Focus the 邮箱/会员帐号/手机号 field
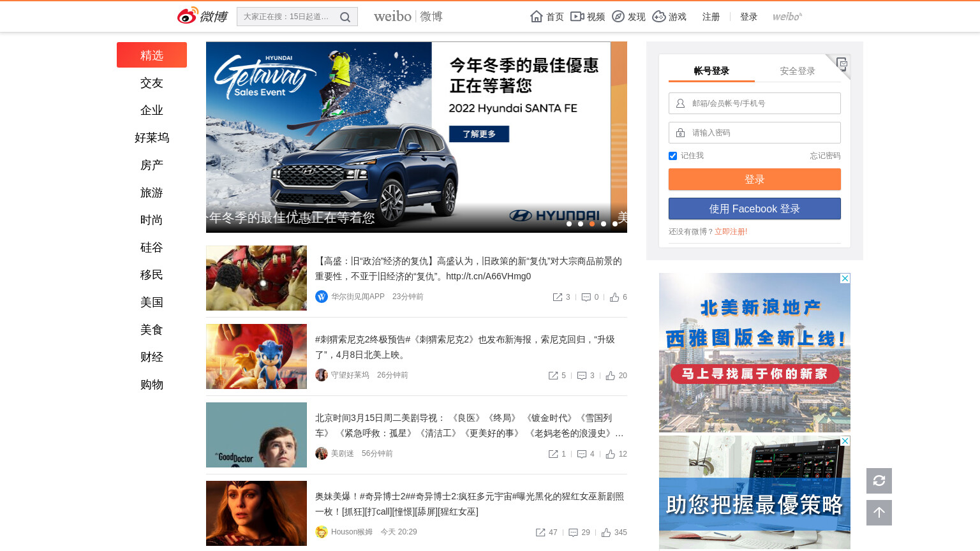 click(x=755, y=103)
